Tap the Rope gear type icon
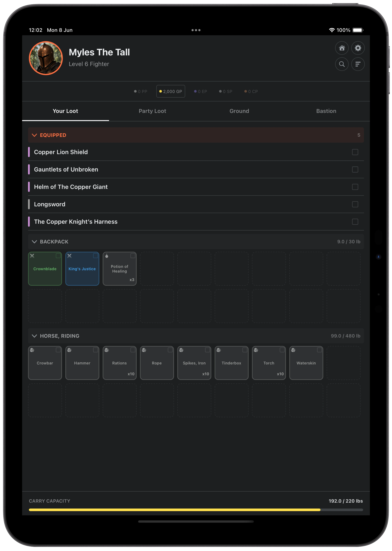The height and width of the screenshot is (551, 392). [x=144, y=350]
